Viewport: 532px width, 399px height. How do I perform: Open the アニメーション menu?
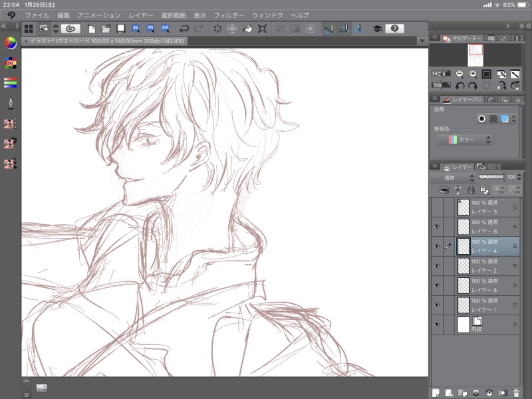tap(99, 15)
